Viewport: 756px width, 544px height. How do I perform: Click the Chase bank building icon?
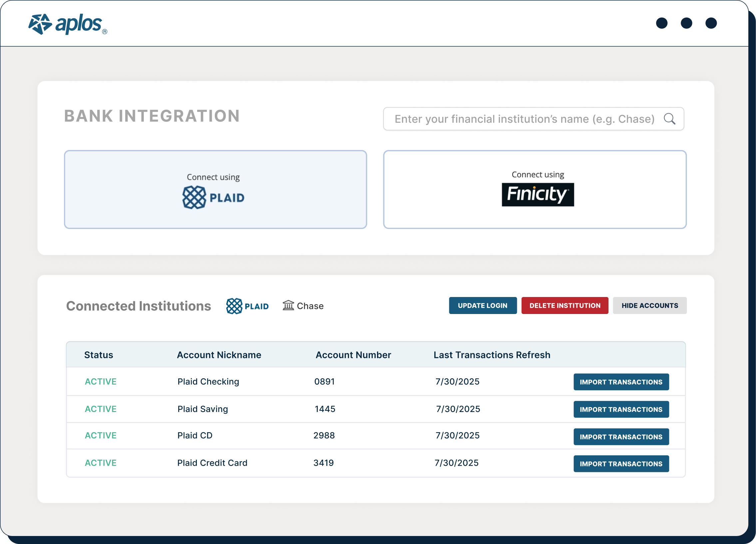[x=288, y=305]
